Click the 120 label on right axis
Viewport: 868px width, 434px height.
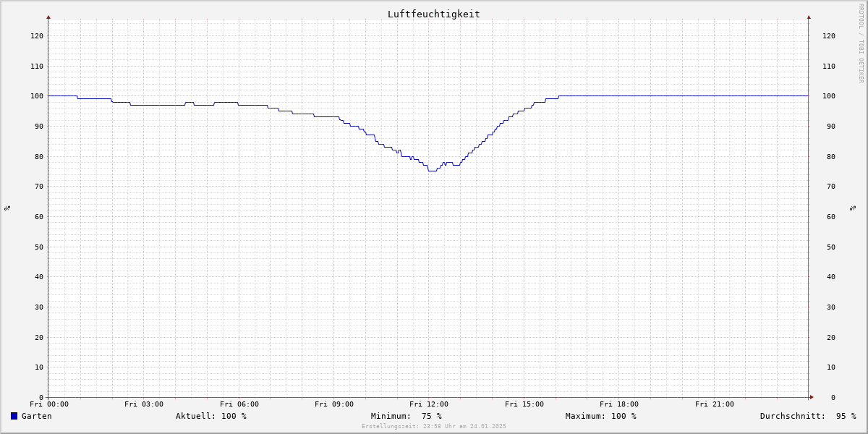[829, 35]
